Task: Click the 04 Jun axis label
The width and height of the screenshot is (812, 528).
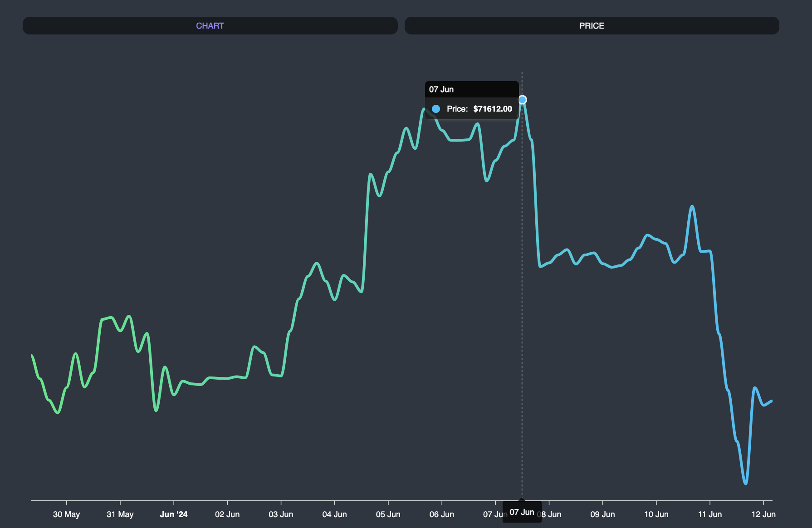Action: point(334,514)
